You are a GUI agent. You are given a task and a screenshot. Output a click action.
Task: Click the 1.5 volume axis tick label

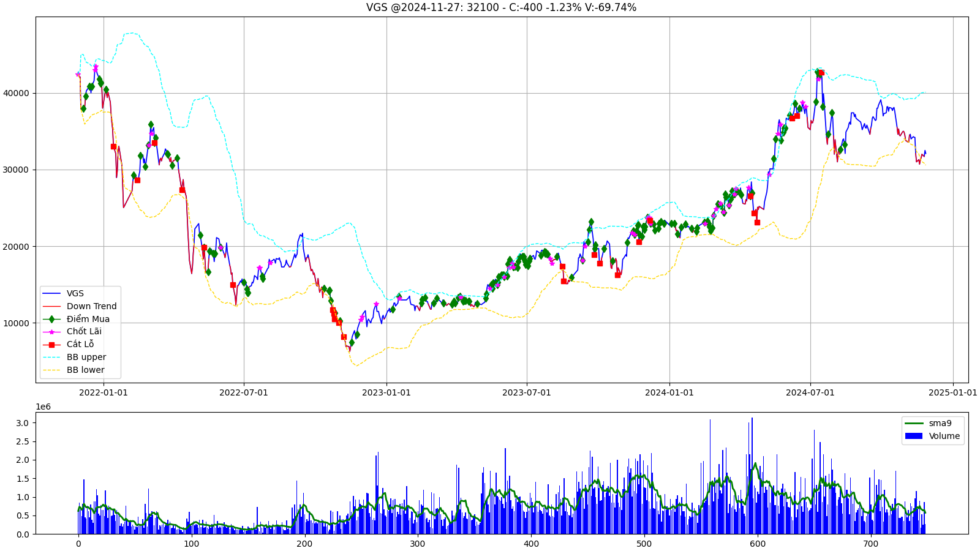(x=23, y=479)
